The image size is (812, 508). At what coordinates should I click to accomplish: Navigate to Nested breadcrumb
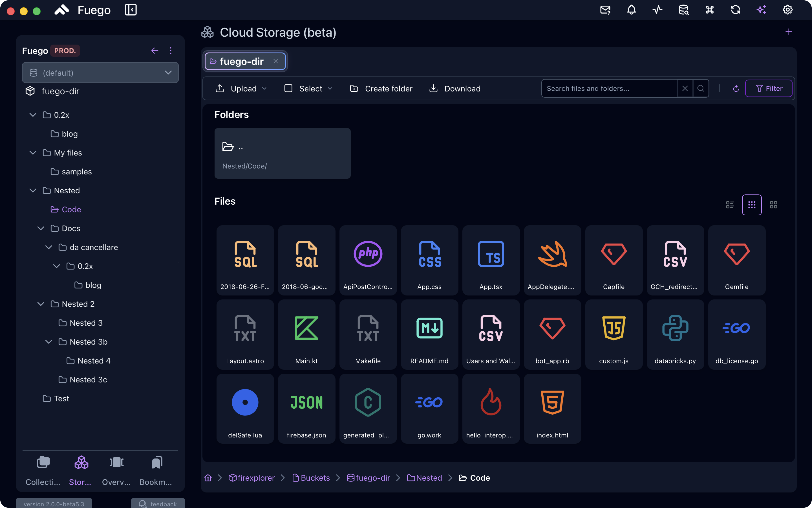tap(424, 478)
